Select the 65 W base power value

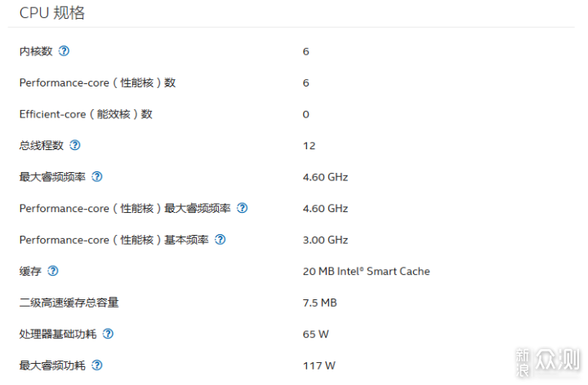click(x=316, y=334)
